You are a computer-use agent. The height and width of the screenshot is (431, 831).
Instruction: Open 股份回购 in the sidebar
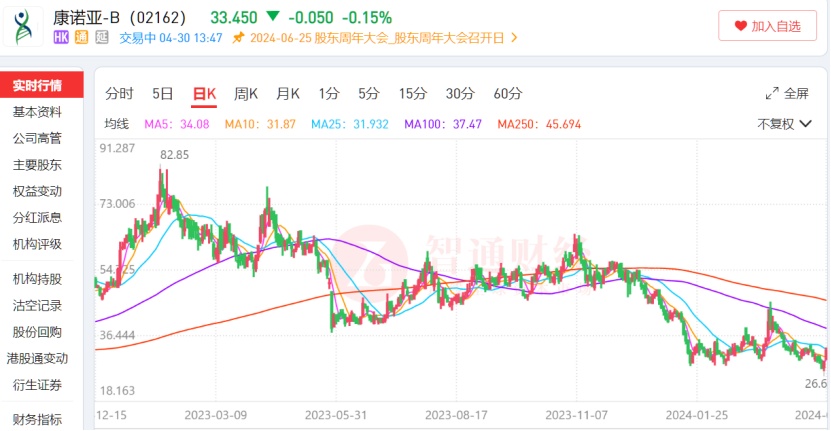pos(37,332)
